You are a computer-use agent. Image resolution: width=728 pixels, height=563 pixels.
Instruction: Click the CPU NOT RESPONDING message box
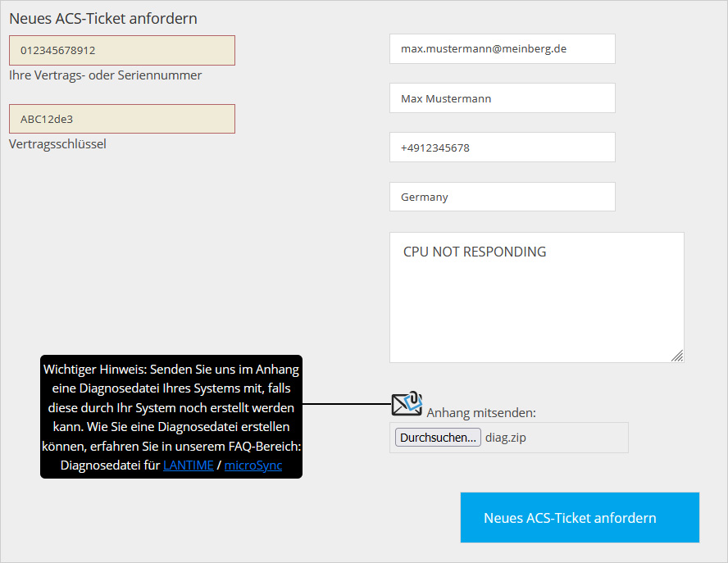[536, 297]
